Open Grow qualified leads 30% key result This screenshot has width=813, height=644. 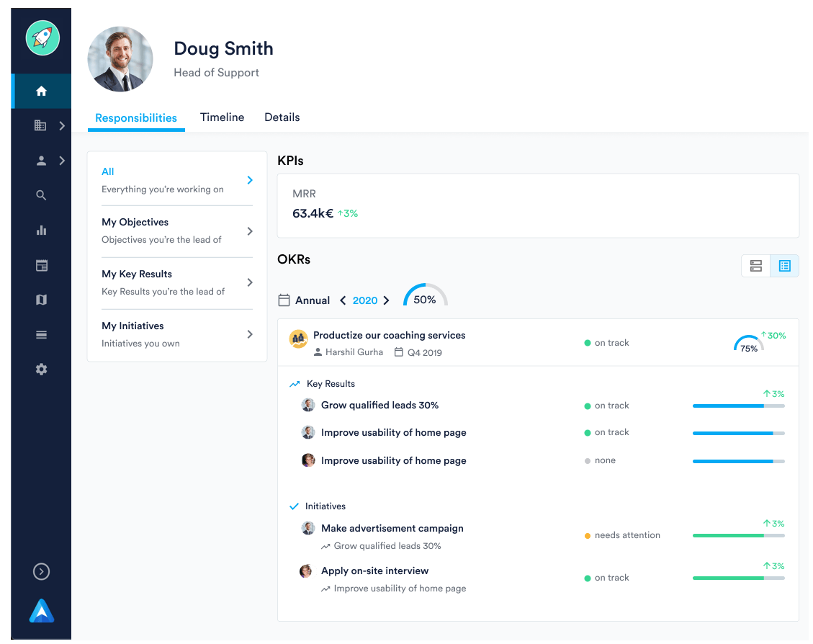point(379,405)
